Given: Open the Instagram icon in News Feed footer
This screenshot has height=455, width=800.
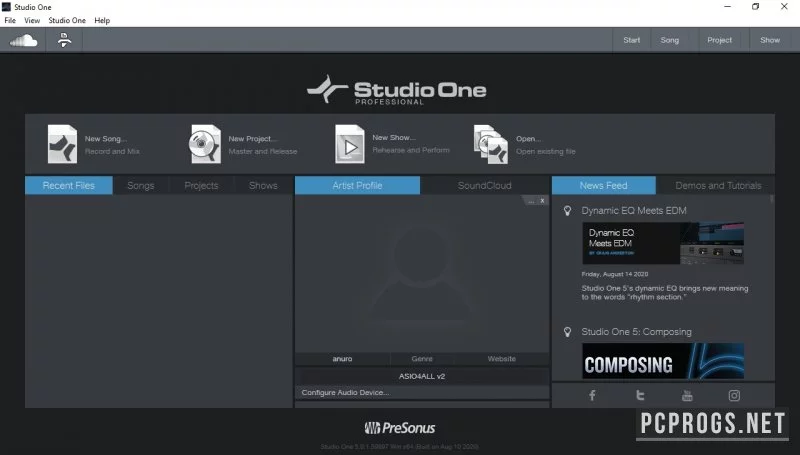Looking at the screenshot, I should click(734, 395).
